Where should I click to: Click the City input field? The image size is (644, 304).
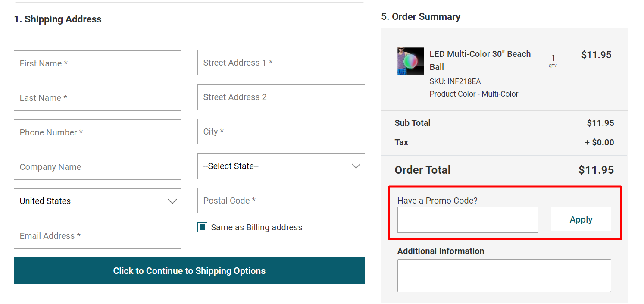281,132
